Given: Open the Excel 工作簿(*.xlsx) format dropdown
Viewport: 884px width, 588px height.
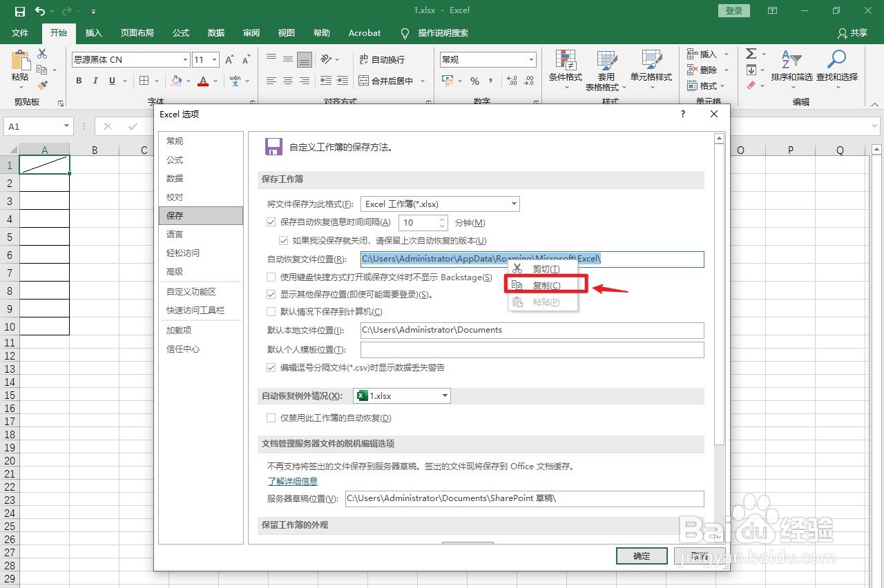Looking at the screenshot, I should [513, 204].
